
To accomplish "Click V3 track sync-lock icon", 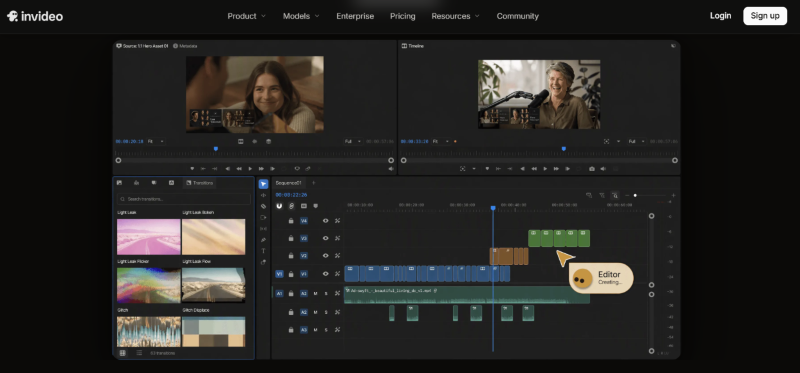I will [337, 238].
